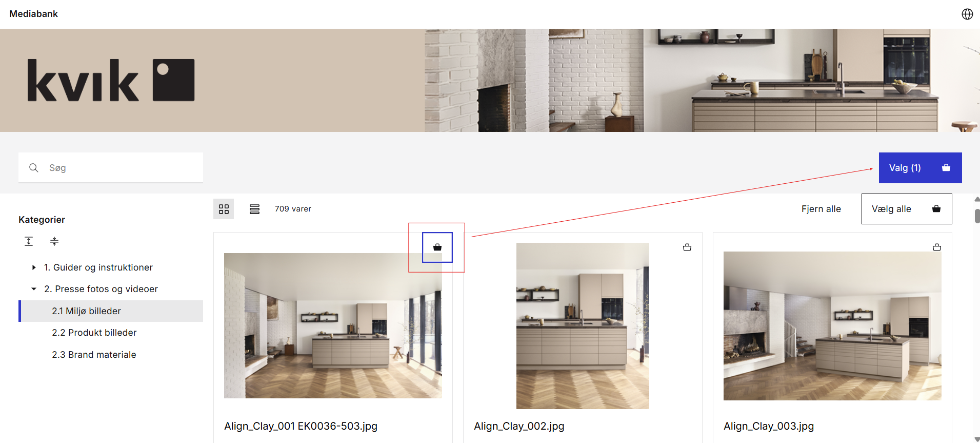The image size is (980, 443).
Task: Click the search magnifier icon
Action: (34, 168)
